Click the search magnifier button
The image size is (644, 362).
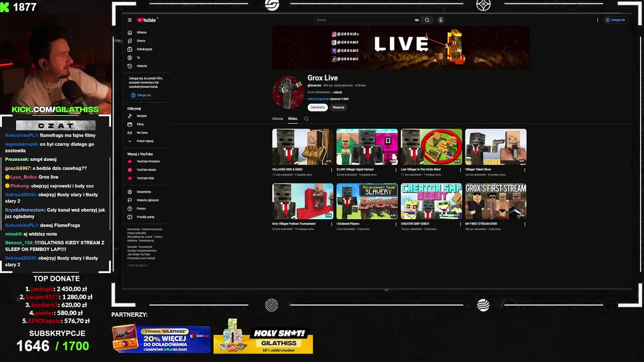click(x=427, y=20)
